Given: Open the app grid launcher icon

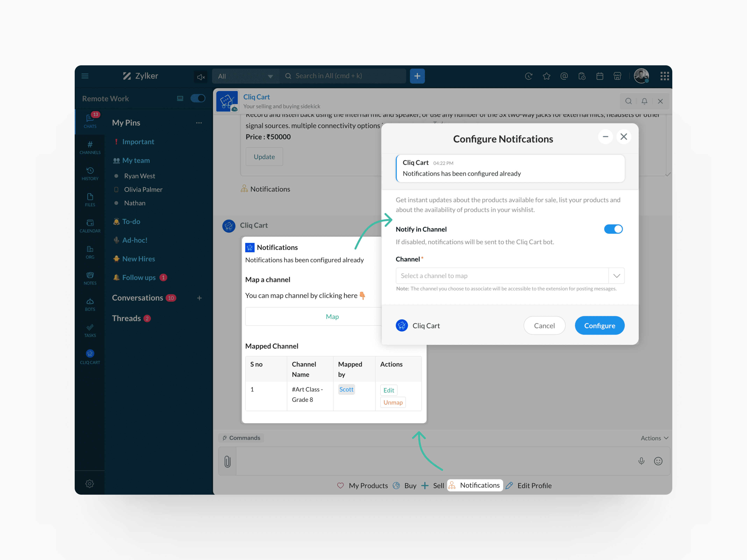Looking at the screenshot, I should coord(664,76).
